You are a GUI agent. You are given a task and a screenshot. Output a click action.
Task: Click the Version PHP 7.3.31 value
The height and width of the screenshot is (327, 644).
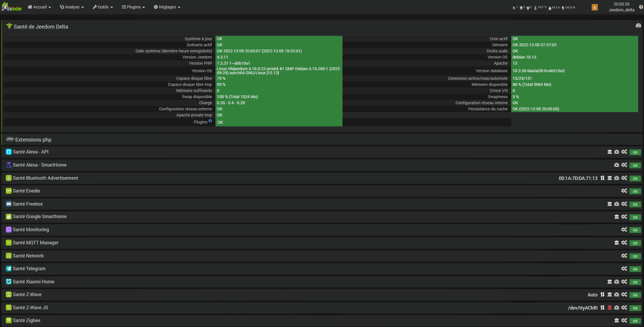point(233,63)
